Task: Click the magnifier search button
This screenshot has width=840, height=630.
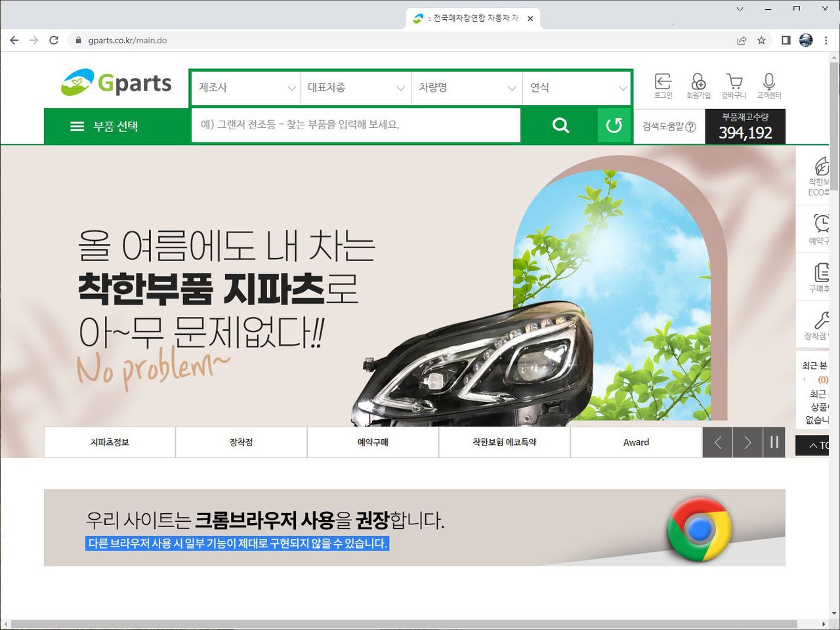Action: click(560, 125)
